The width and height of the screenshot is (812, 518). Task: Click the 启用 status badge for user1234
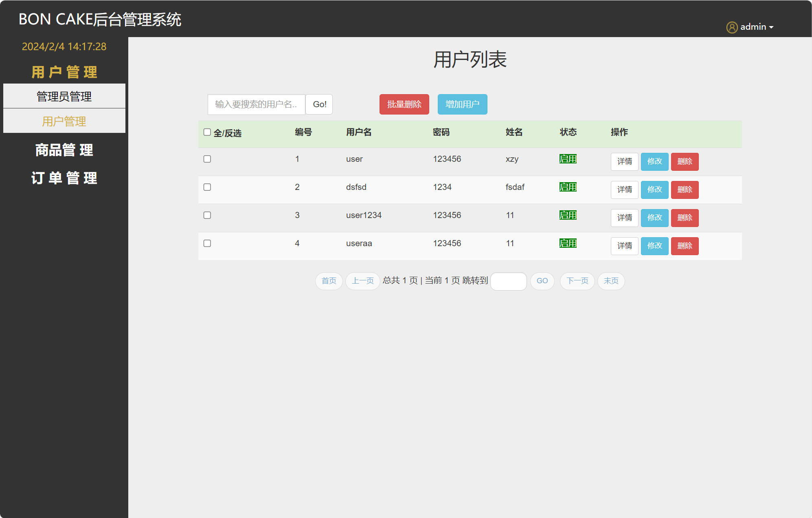568,215
